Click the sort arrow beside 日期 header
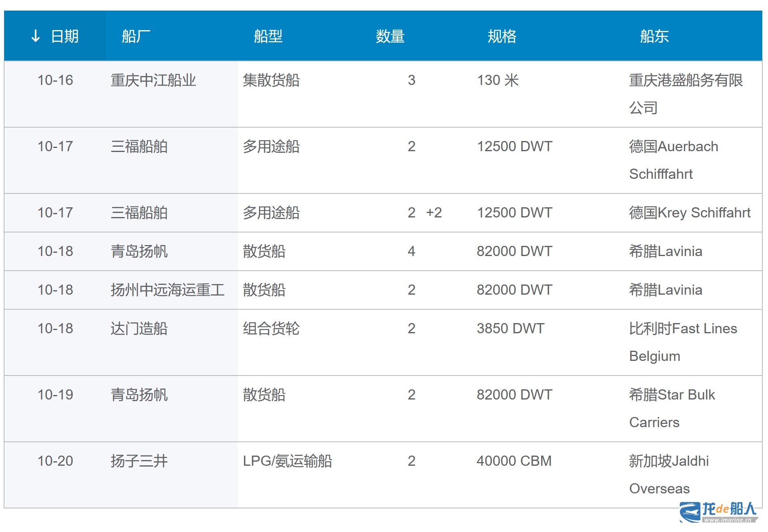The height and width of the screenshot is (532, 768). [x=35, y=36]
